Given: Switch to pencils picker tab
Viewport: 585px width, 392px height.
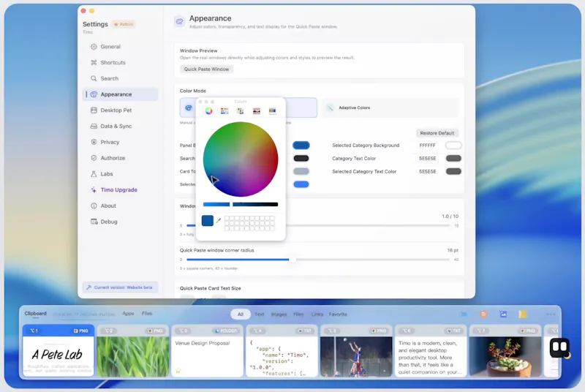Looking at the screenshot, I should [272, 110].
